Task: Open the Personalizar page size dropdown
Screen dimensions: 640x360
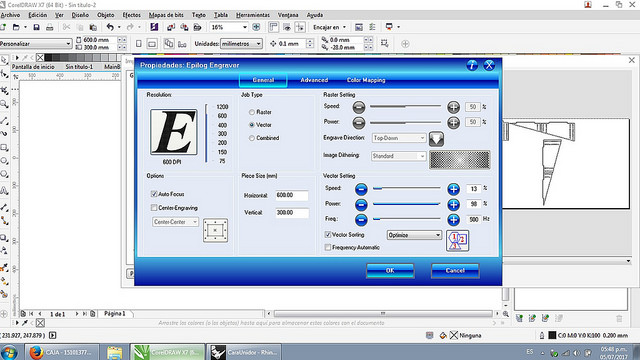Action: [x=35, y=43]
